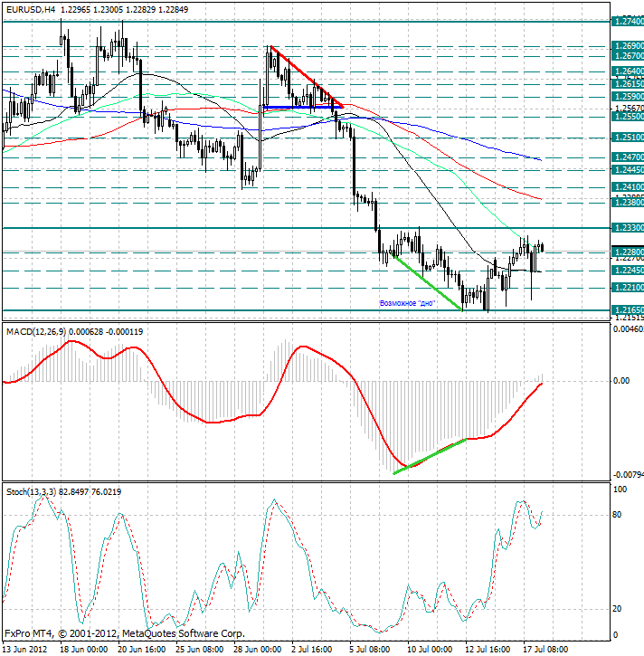Click the 1.2330 price level label
This screenshot has width=644, height=656.
[626, 228]
